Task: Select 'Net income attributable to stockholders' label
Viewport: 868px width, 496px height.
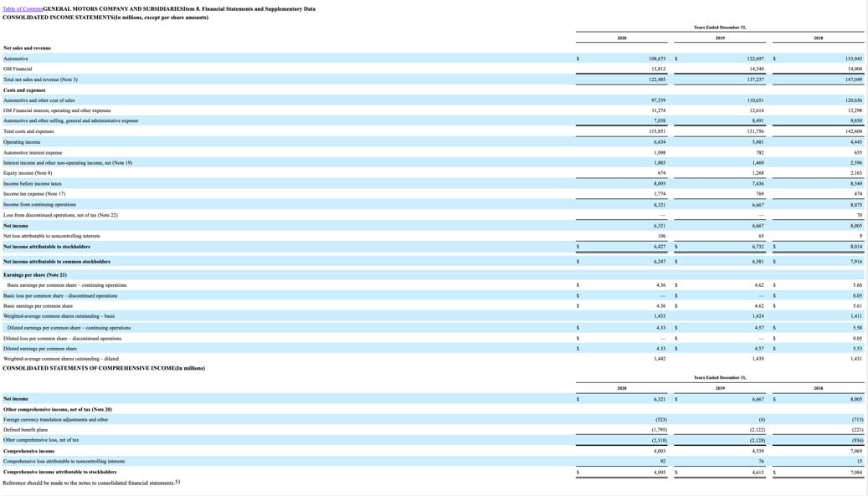Action: 47,247
